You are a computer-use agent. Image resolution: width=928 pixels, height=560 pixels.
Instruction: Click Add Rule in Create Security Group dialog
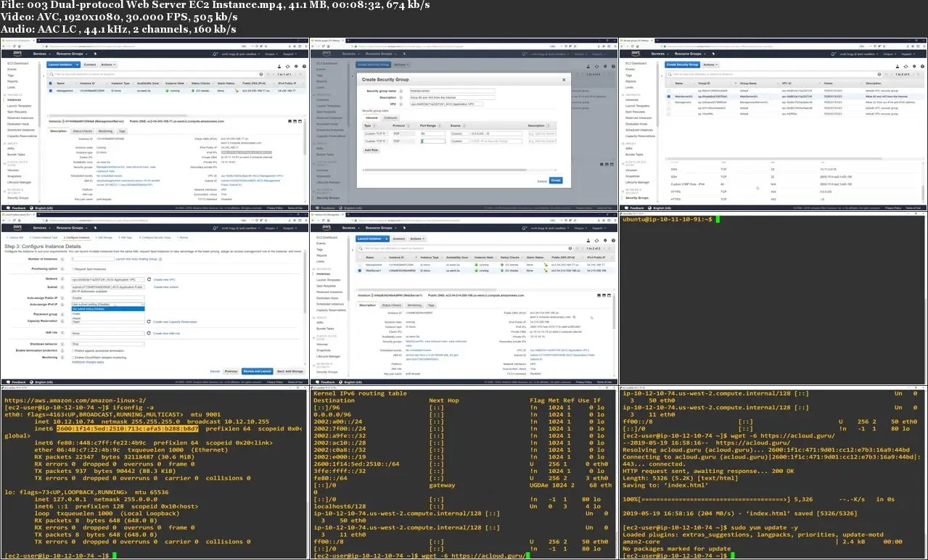coord(371,150)
